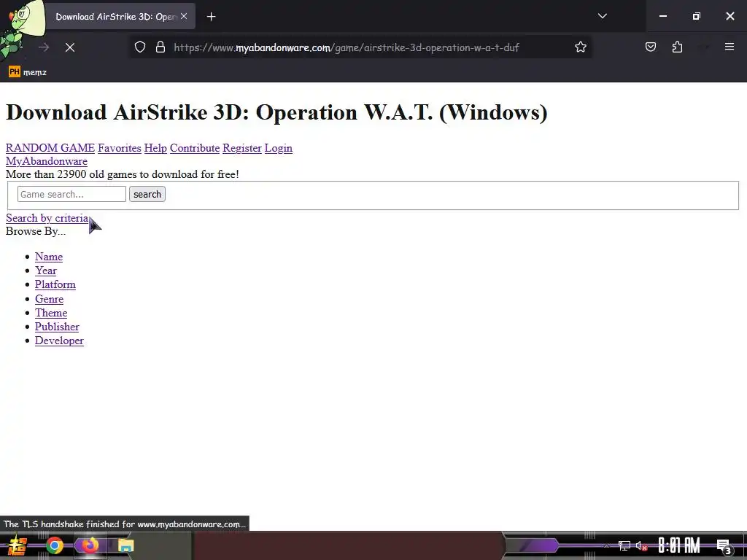Stop loading the page with X button

(x=70, y=47)
